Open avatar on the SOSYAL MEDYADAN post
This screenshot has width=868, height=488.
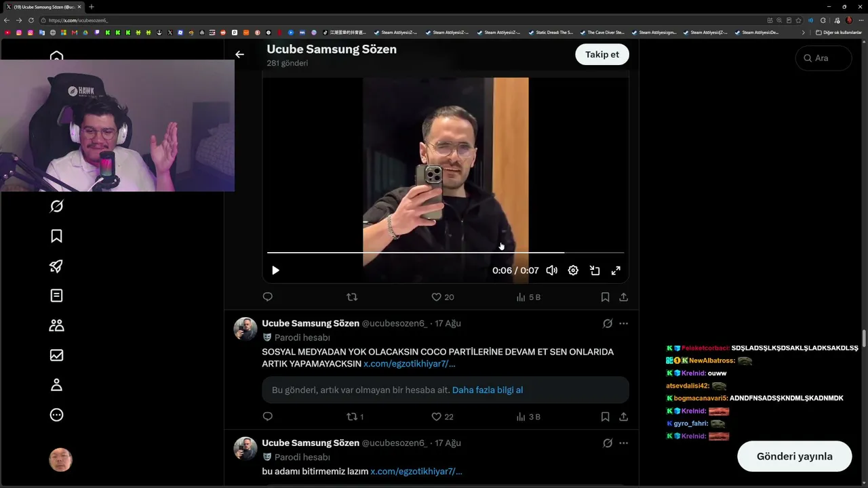click(x=245, y=329)
